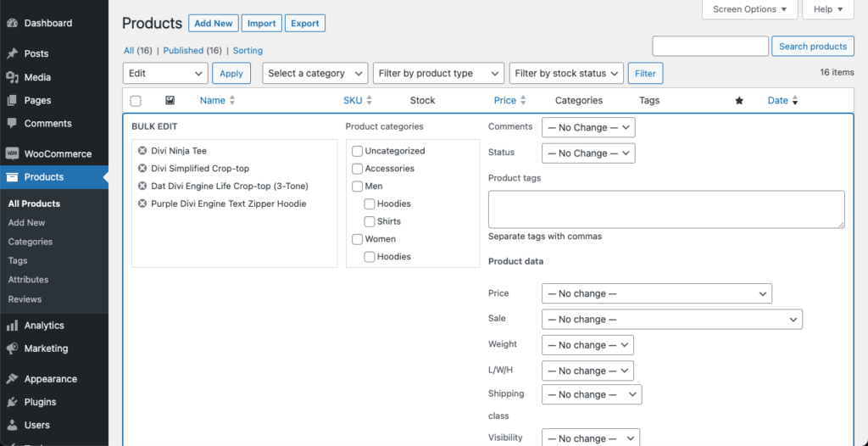Click the Marketing megaphone icon
This screenshot has height=446, width=868.
click(12, 348)
